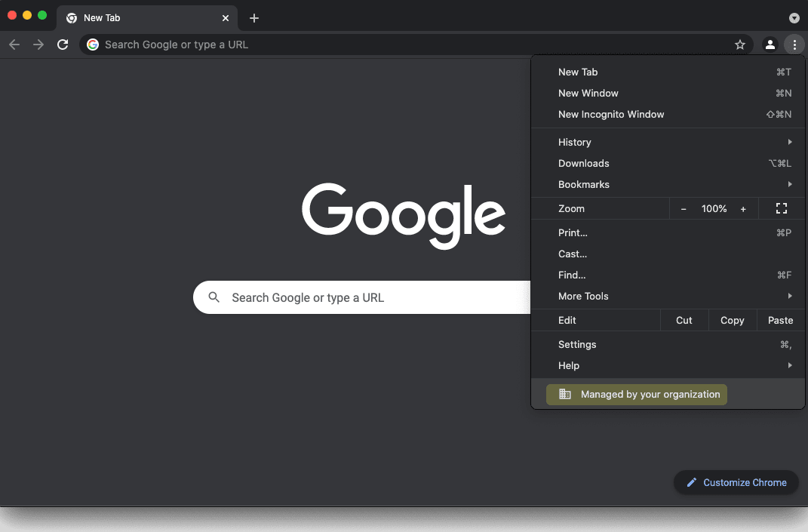Image resolution: width=808 pixels, height=532 pixels.
Task: Click the Google search box on page
Action: 361,297
